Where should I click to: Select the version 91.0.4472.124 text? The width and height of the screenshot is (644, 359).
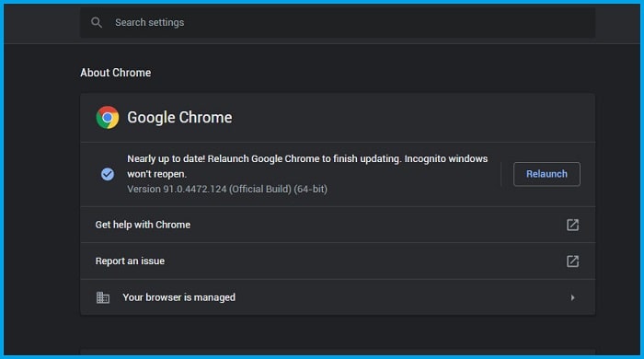(x=227, y=190)
